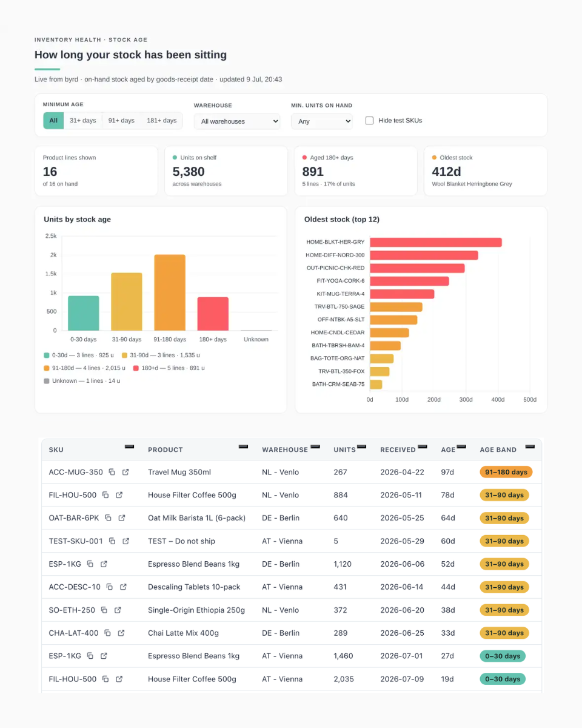
Task: Click the TEST – Do not ship cell
Action: pyautogui.click(x=181, y=541)
